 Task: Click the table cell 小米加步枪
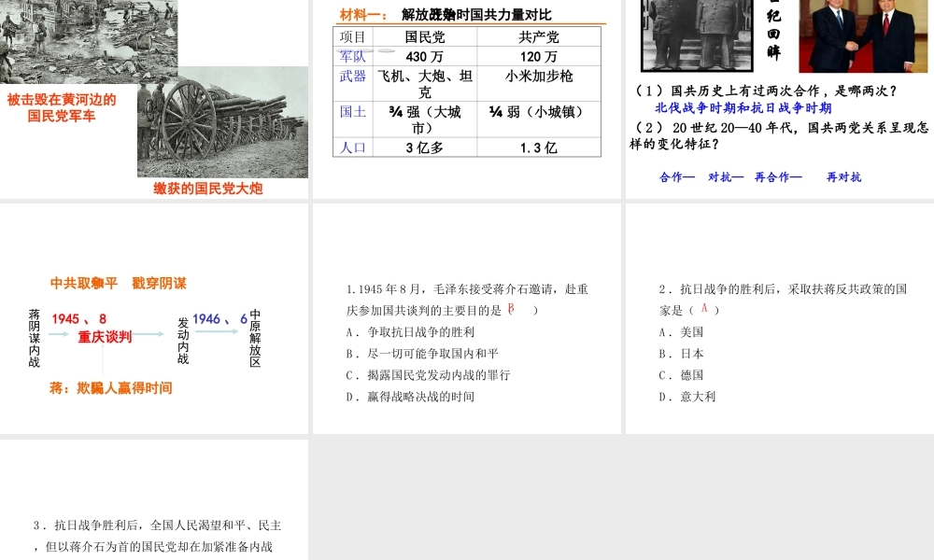539,77
